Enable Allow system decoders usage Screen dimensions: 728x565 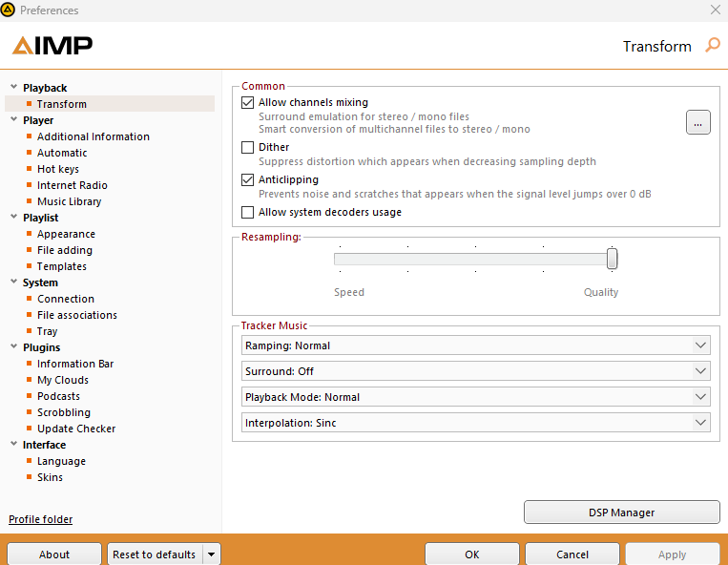click(247, 212)
